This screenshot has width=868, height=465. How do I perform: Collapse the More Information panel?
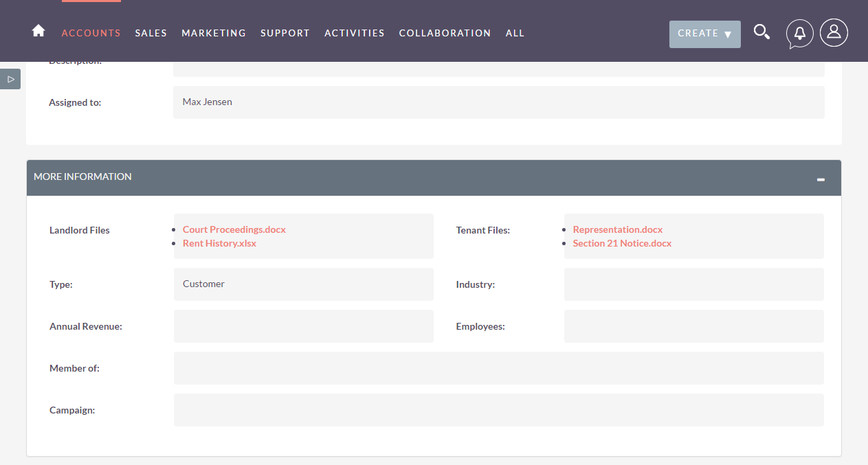[821, 179]
